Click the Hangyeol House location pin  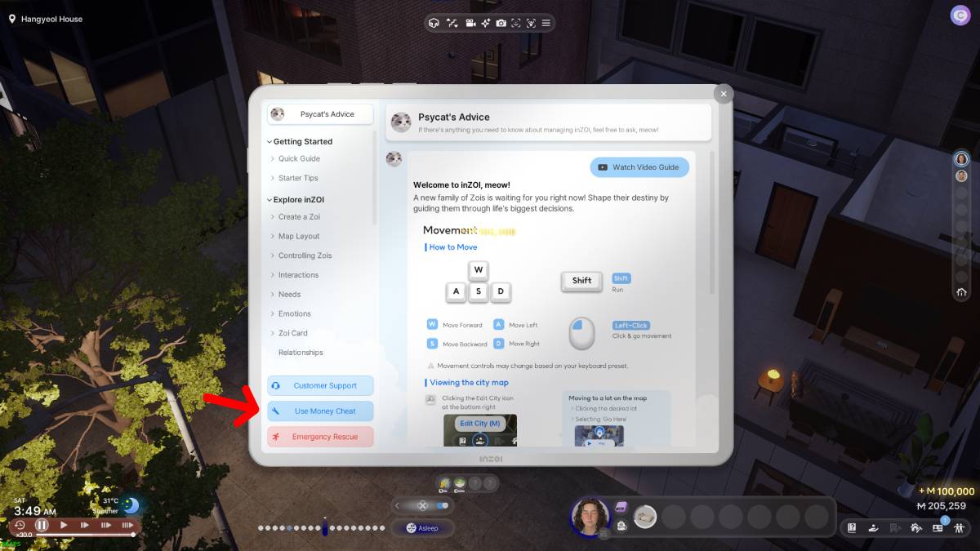[x=12, y=19]
